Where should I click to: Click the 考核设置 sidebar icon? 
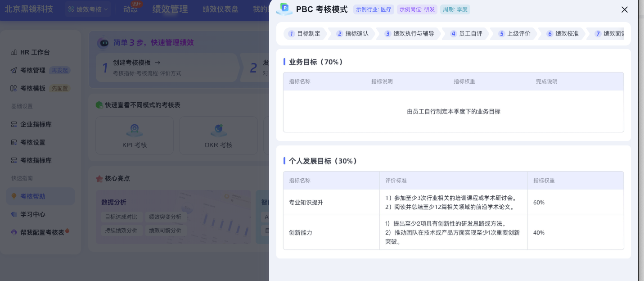point(14,142)
